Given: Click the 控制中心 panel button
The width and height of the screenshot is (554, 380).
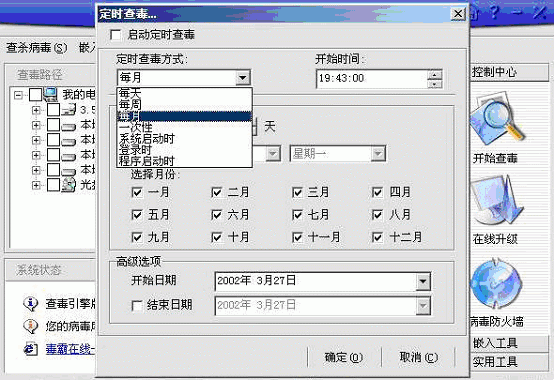Looking at the screenshot, I should [509, 72].
